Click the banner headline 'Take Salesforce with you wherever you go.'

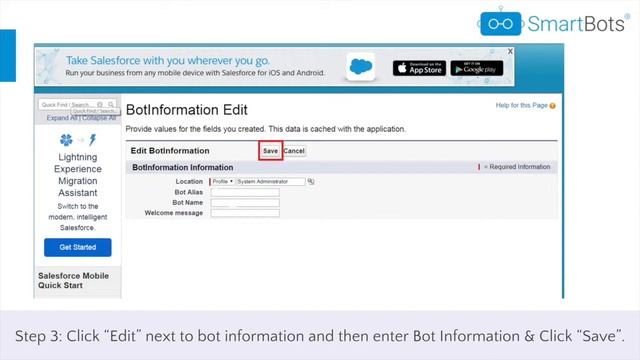(168, 60)
